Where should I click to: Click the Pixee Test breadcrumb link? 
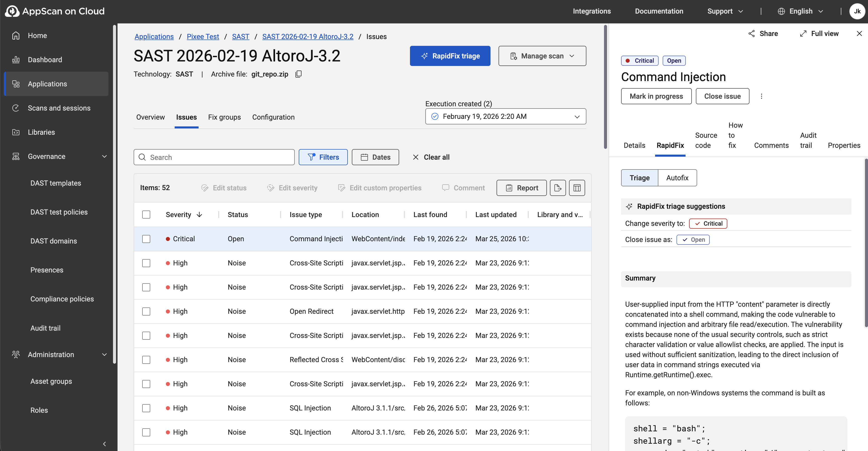[x=203, y=37]
